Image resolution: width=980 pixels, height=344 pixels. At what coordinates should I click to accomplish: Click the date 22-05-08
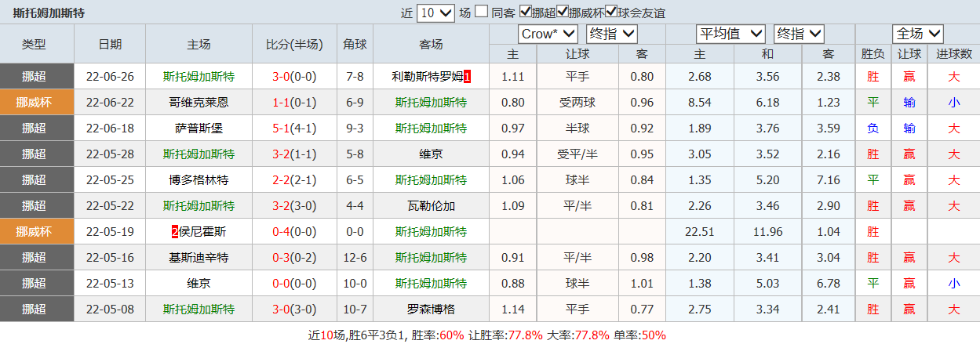pos(110,310)
